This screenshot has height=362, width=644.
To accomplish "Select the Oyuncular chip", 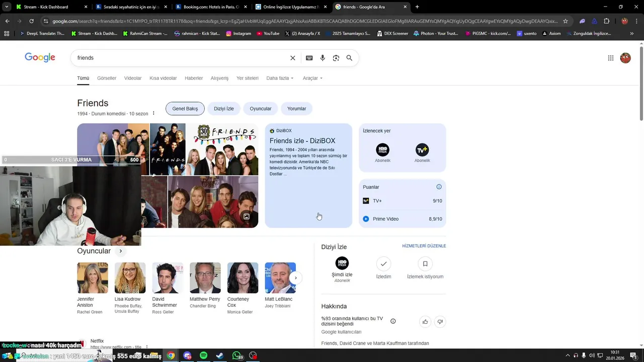I will [261, 109].
